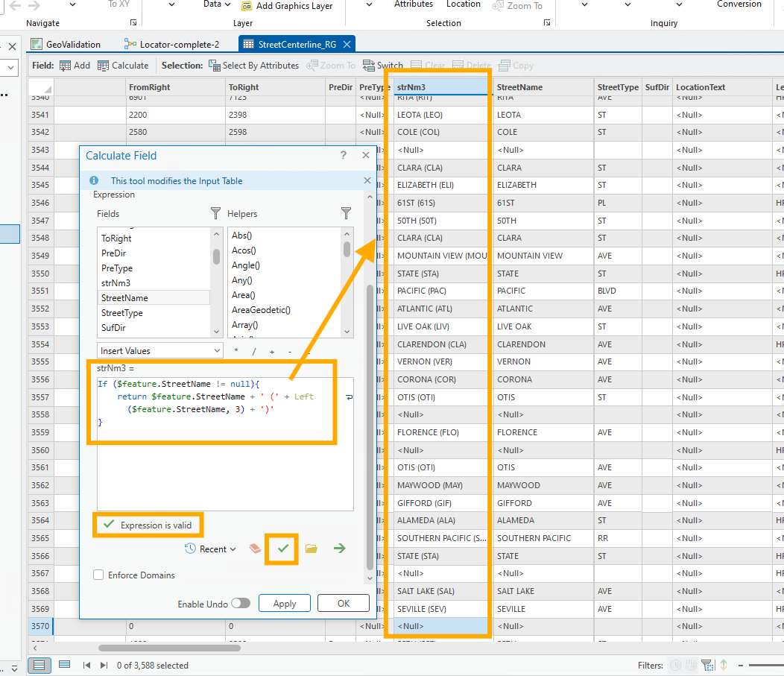
Task: Click Select By Attributes in table toolbar
Action: tap(253, 66)
